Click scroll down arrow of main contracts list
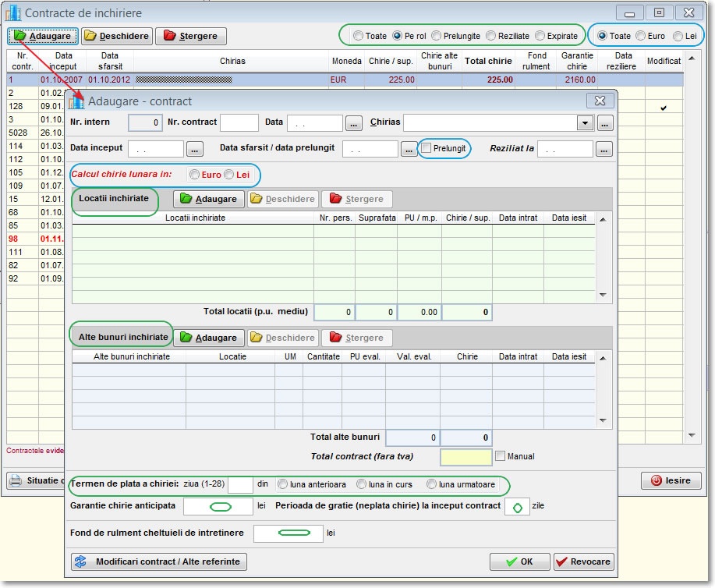Screen dimensions: 715x588 tap(692, 436)
